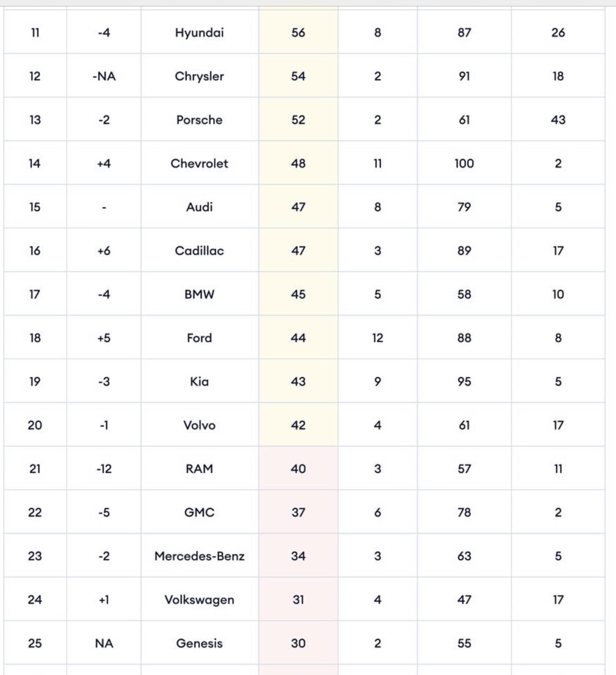Image resolution: width=616 pixels, height=675 pixels.
Task: Click the Porsche cell in the table
Action: click(x=200, y=120)
